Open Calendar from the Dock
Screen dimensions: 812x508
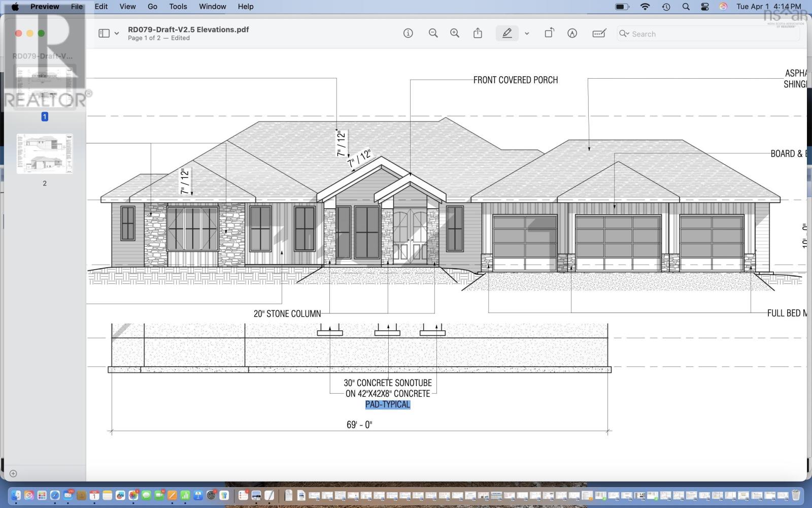click(94, 495)
